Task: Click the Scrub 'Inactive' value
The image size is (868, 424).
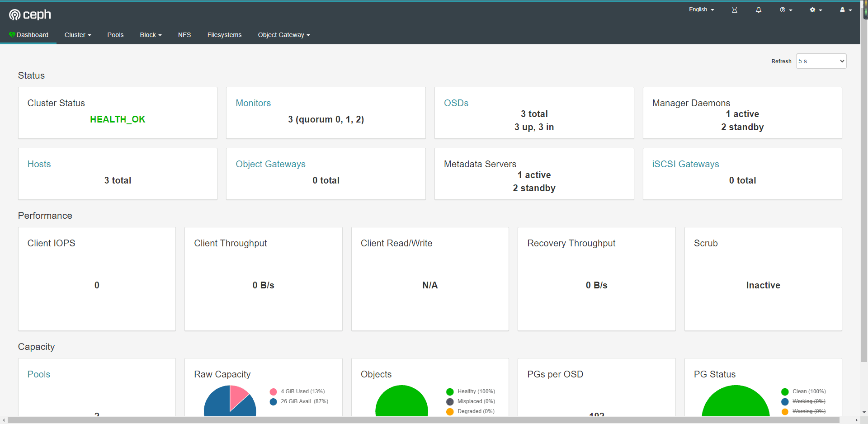Action: (x=763, y=285)
